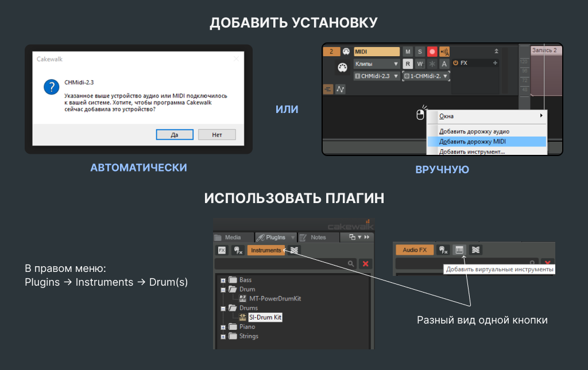Add an effect with the FX plus icon

[495, 63]
